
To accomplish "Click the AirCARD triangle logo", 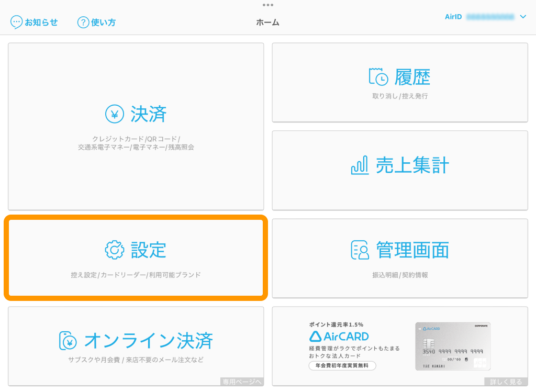I will 315,336.
